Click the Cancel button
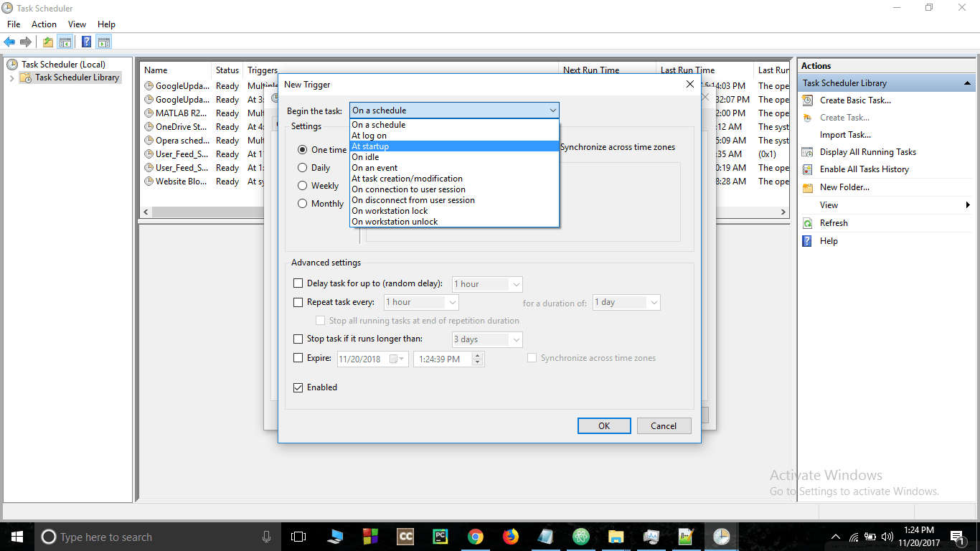The height and width of the screenshot is (551, 980). (x=664, y=426)
